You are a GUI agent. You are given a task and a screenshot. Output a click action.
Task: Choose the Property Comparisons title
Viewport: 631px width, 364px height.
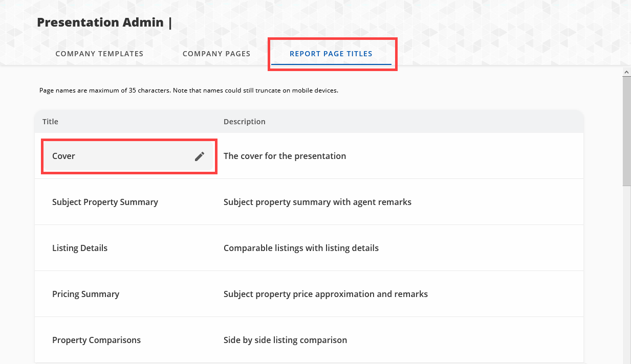point(96,340)
